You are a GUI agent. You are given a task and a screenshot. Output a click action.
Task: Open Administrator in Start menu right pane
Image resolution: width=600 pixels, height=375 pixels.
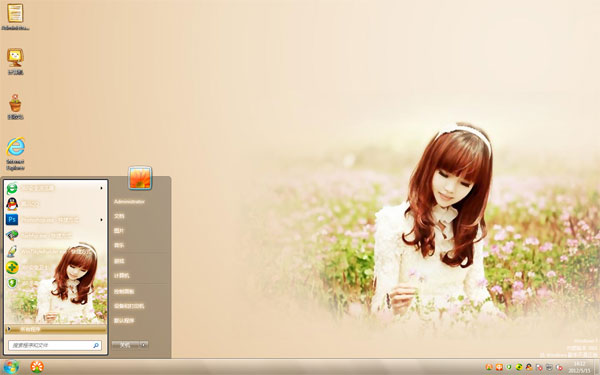pyautogui.click(x=129, y=202)
